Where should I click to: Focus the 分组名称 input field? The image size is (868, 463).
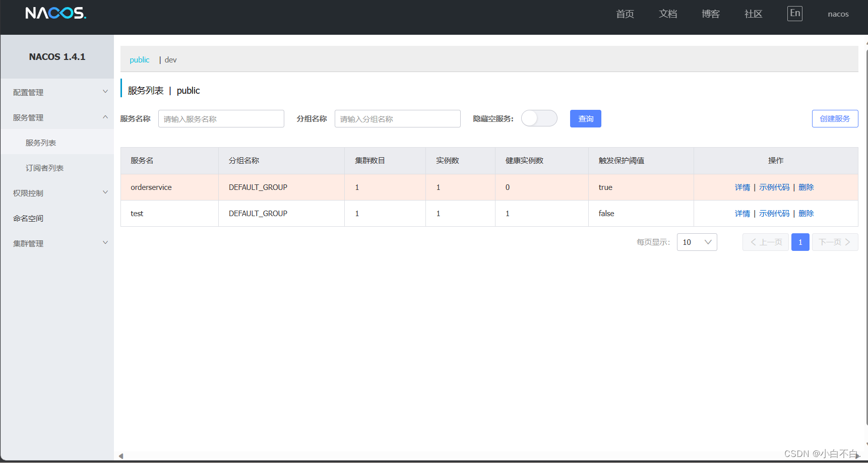(398, 119)
